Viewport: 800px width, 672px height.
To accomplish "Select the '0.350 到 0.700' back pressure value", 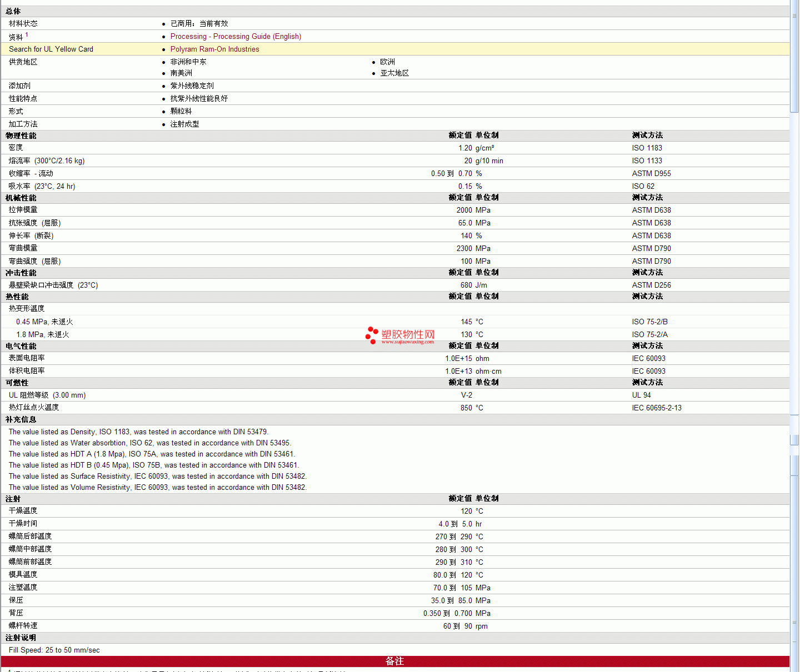I will tap(448, 613).
